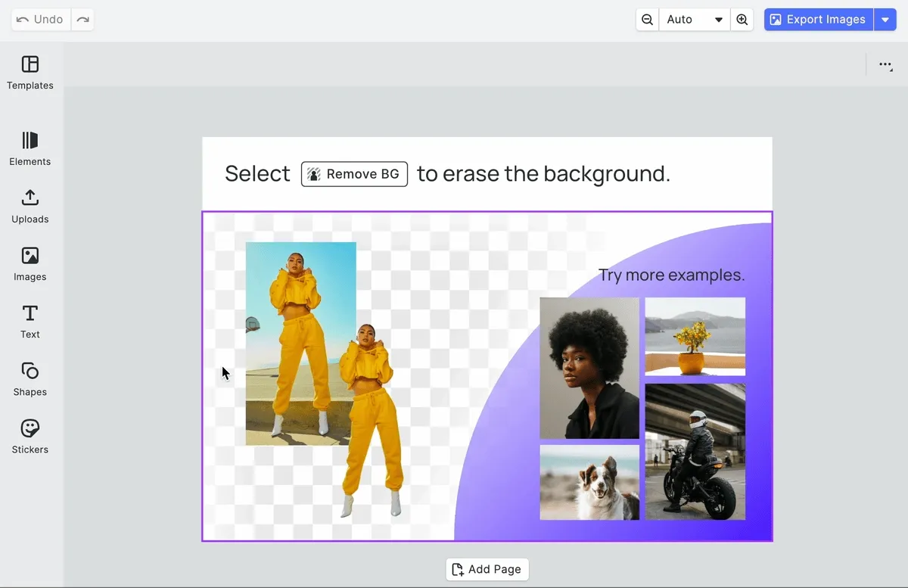Select the cutout figure in yellow tracksuit

pyautogui.click(x=371, y=421)
